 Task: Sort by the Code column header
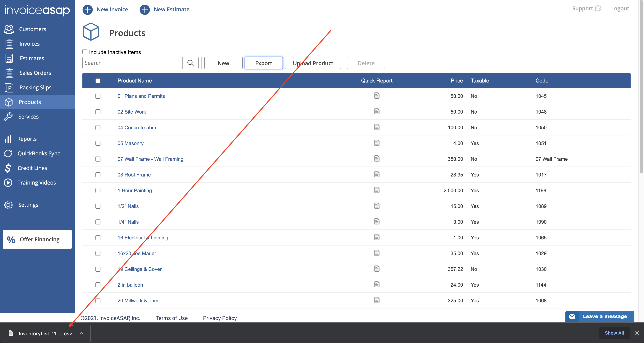(542, 81)
